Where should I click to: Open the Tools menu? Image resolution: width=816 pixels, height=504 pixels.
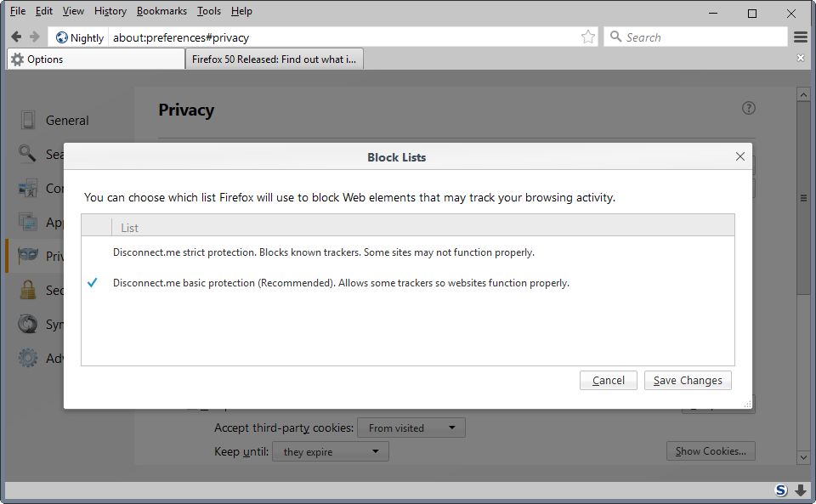pyautogui.click(x=209, y=11)
